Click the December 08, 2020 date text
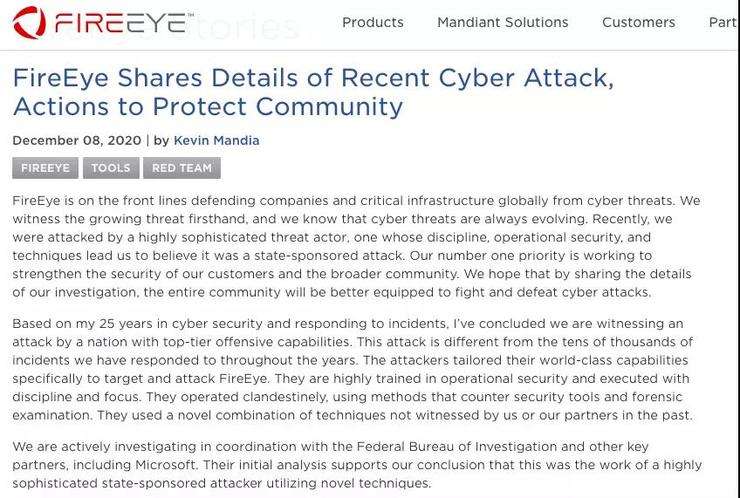This screenshot has width=740, height=498. 77,141
